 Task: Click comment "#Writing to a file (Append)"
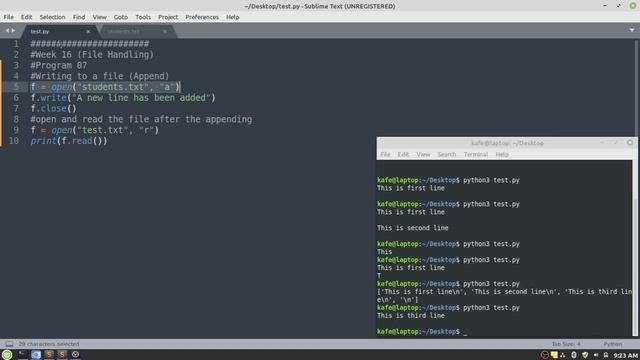(x=100, y=76)
